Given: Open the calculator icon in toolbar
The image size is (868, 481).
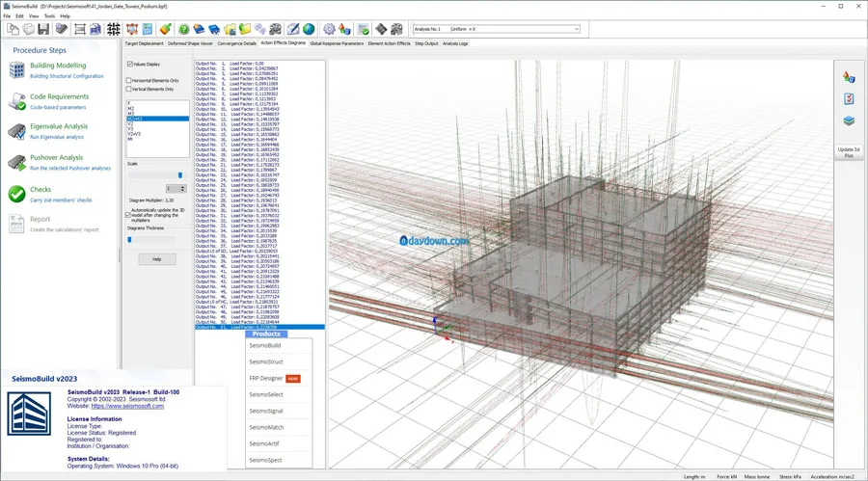Looking at the screenshot, I should coord(148,29).
